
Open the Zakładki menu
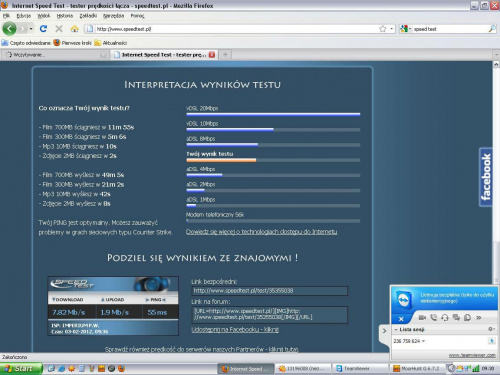88,16
